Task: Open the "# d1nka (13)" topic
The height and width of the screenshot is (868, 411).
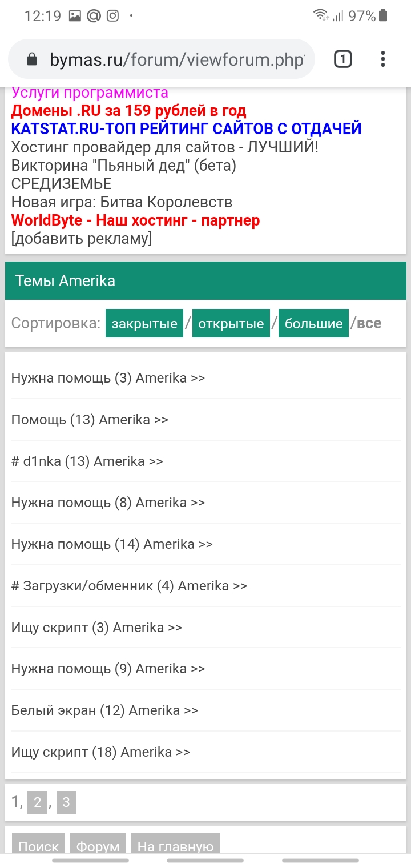Action: [x=87, y=461]
